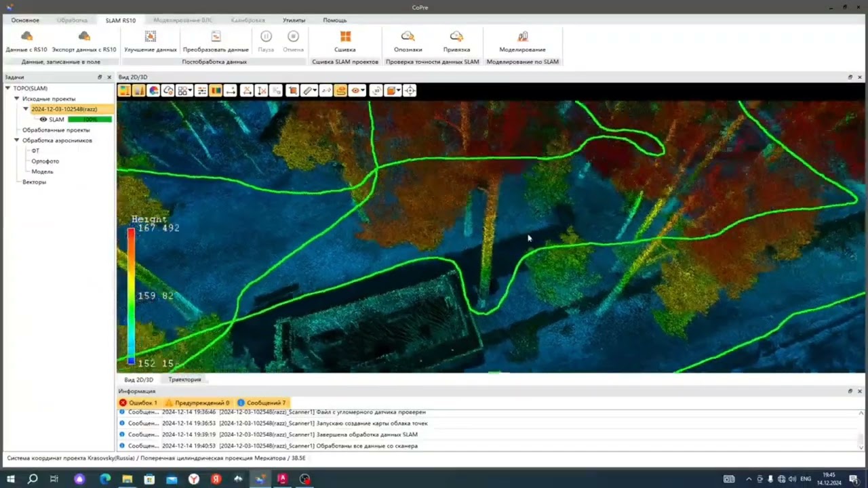Image resolution: width=868 pixels, height=488 pixels.
Task: Toggle the color bar legend icon
Action: tap(216, 90)
